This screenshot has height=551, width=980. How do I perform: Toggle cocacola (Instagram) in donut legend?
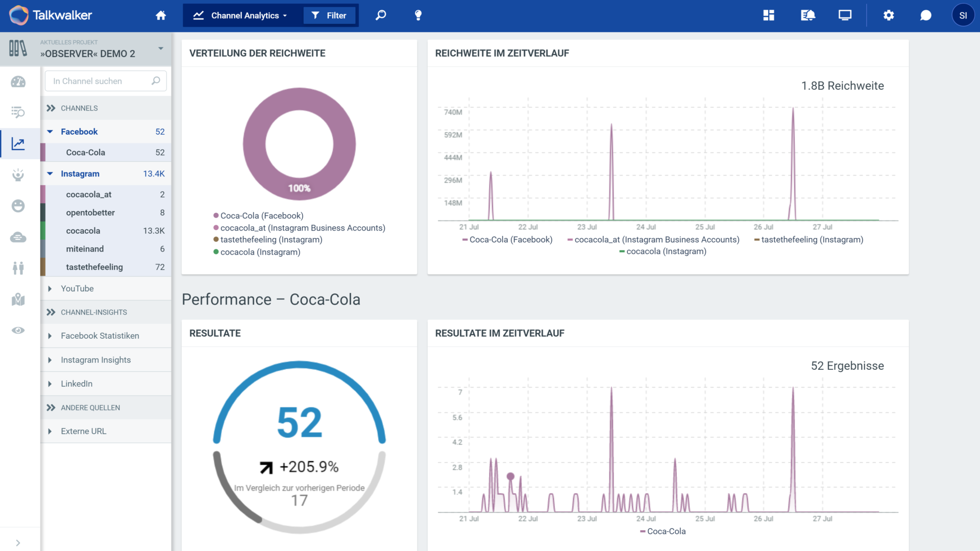coord(257,252)
